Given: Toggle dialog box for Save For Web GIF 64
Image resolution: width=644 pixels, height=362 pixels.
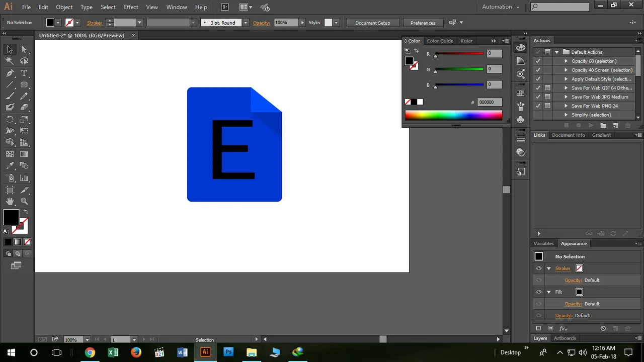Looking at the screenshot, I should click(x=547, y=88).
